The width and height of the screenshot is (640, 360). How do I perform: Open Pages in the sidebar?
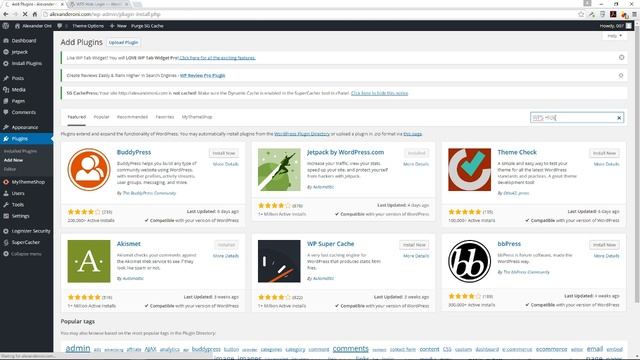point(18,101)
